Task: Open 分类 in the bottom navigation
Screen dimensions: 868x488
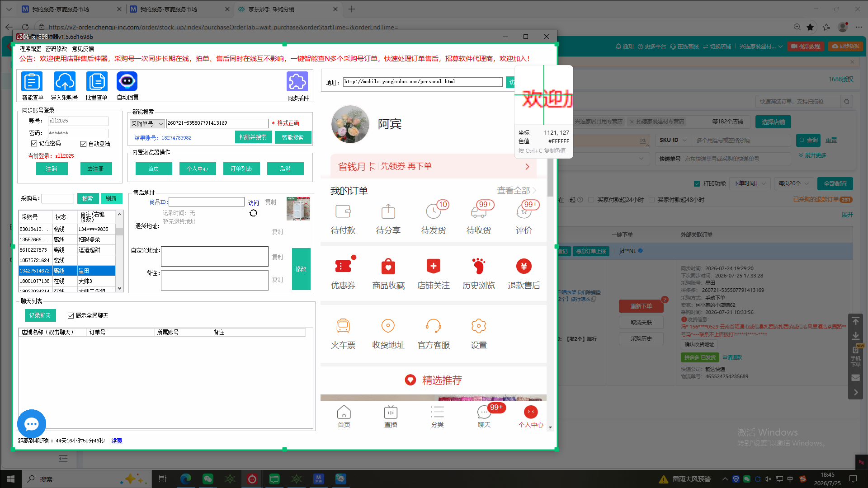Action: (x=437, y=416)
